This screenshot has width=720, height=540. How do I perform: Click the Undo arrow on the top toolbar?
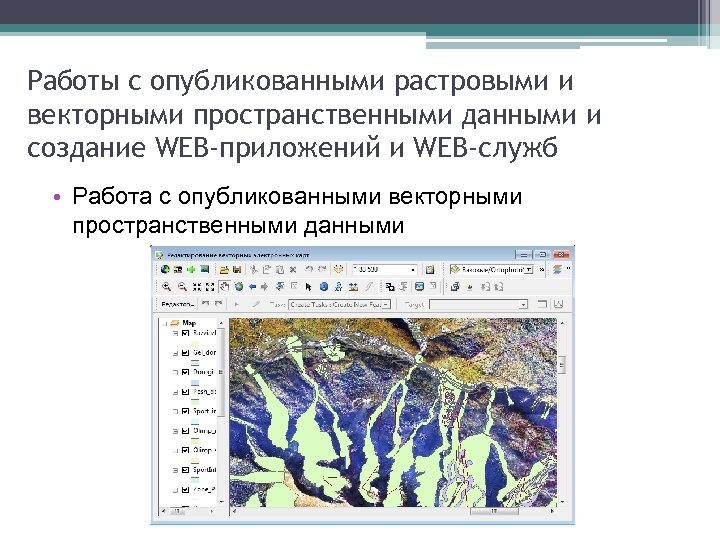tap(309, 270)
